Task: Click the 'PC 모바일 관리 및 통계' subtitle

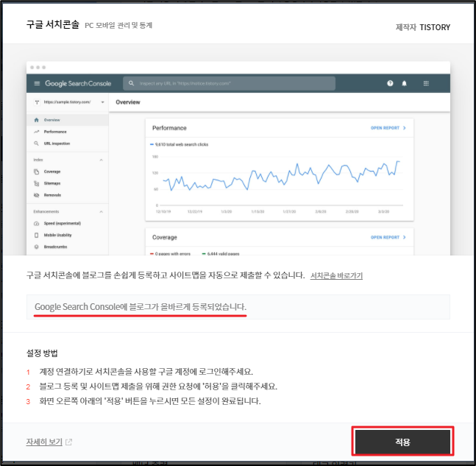Action: coord(118,26)
